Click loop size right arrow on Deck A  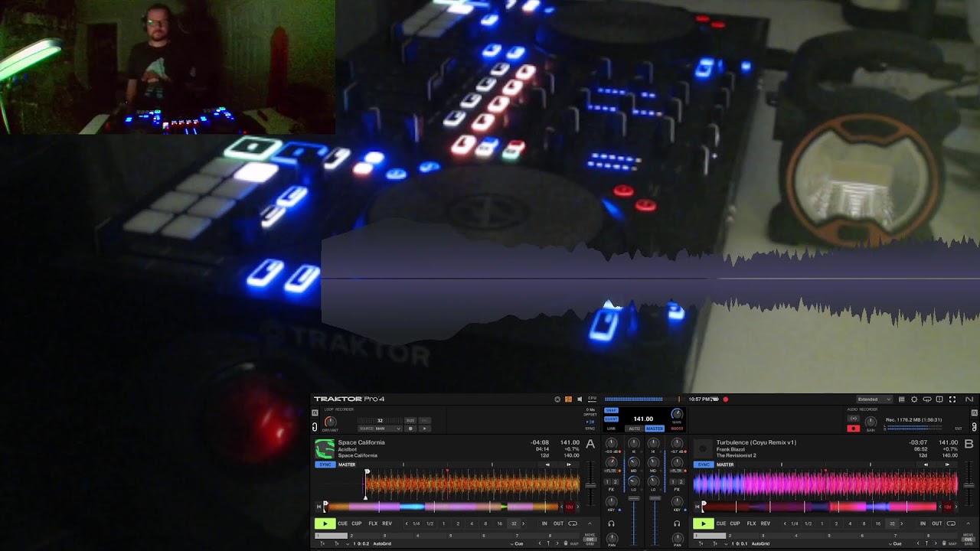[x=523, y=523]
